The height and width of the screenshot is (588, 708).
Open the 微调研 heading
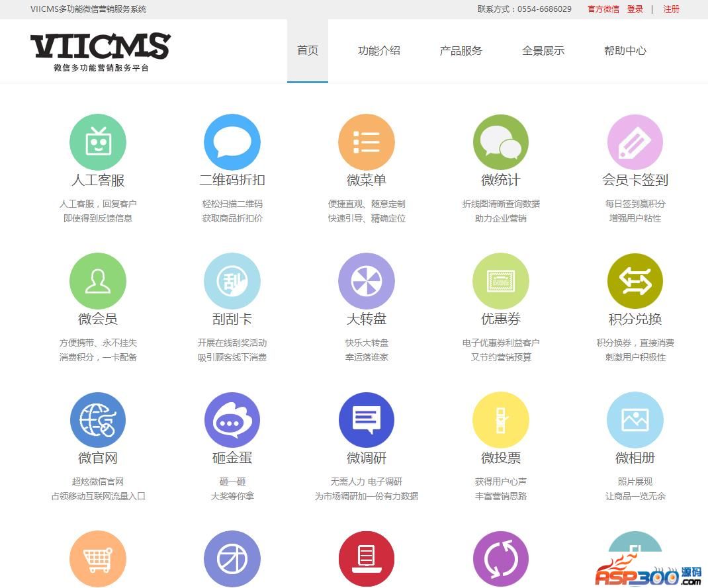(x=366, y=458)
